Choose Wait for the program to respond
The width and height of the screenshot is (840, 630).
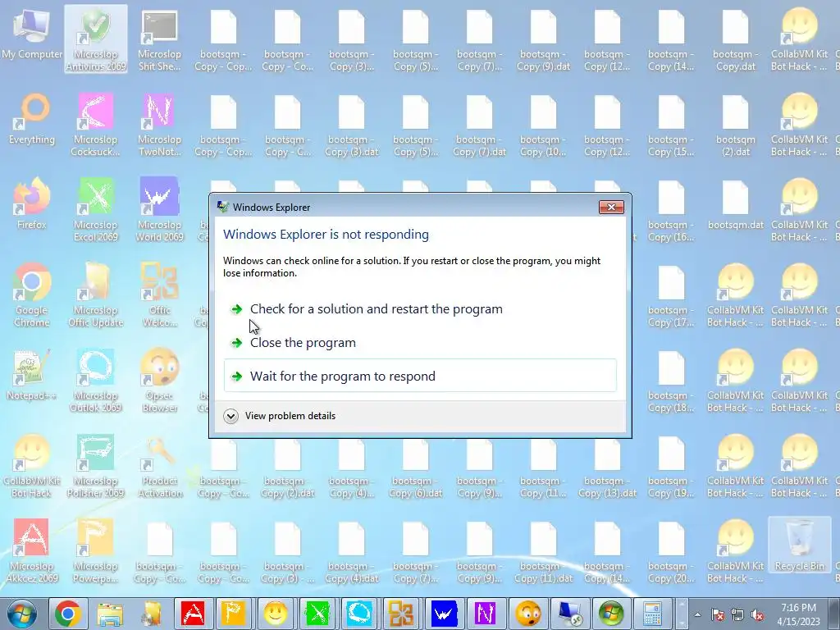421,376
